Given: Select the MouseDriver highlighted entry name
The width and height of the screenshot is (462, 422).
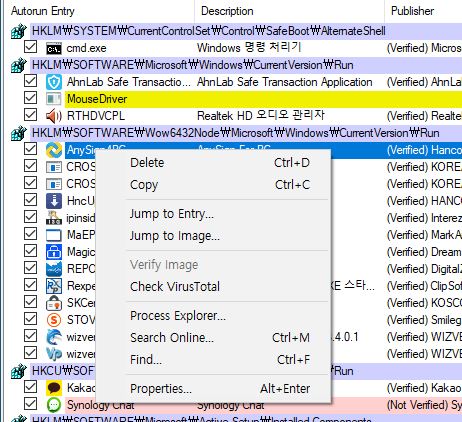Looking at the screenshot, I should point(97,99).
